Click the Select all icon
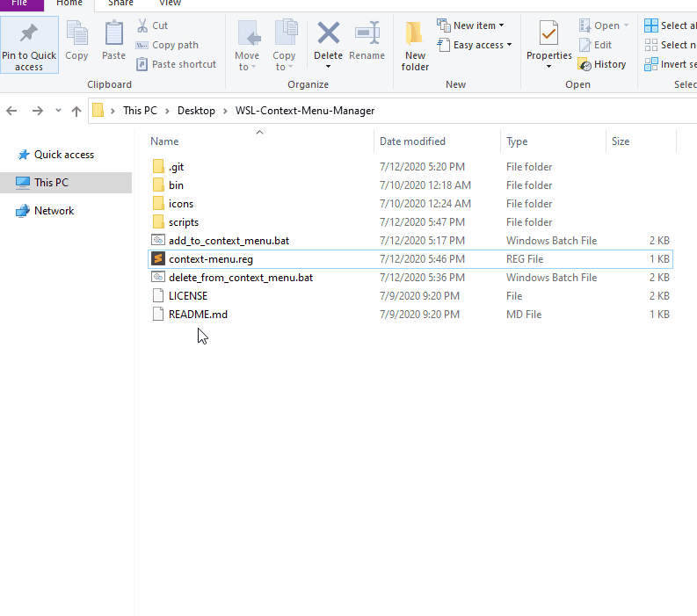This screenshot has height=616, width=697. pyautogui.click(x=651, y=25)
